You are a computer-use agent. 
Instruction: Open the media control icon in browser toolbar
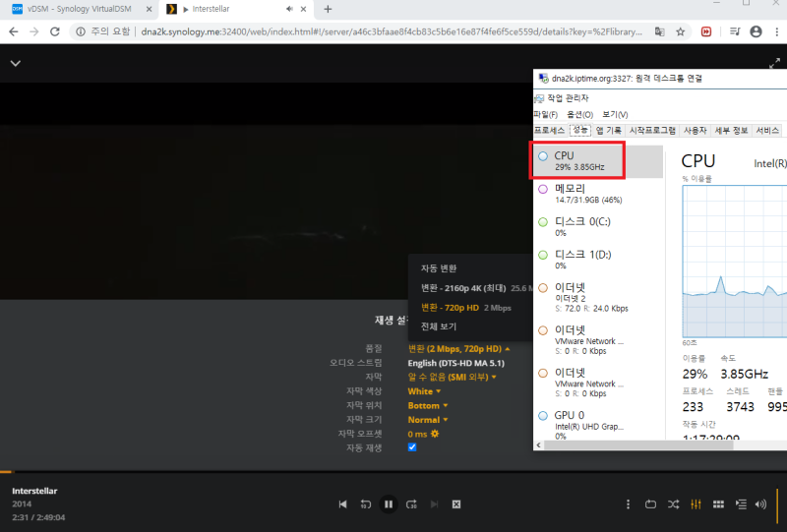coord(735,31)
